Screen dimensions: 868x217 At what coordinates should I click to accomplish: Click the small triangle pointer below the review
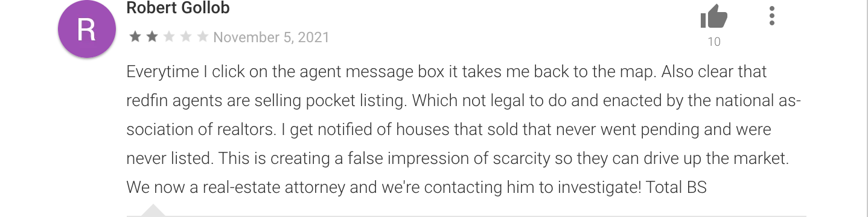pyautogui.click(x=153, y=210)
